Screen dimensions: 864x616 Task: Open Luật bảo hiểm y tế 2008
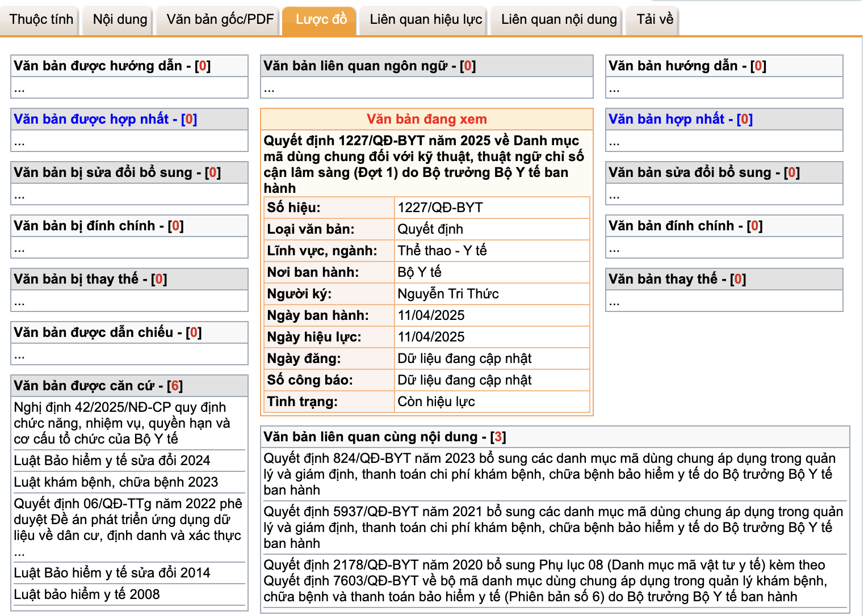point(87,594)
